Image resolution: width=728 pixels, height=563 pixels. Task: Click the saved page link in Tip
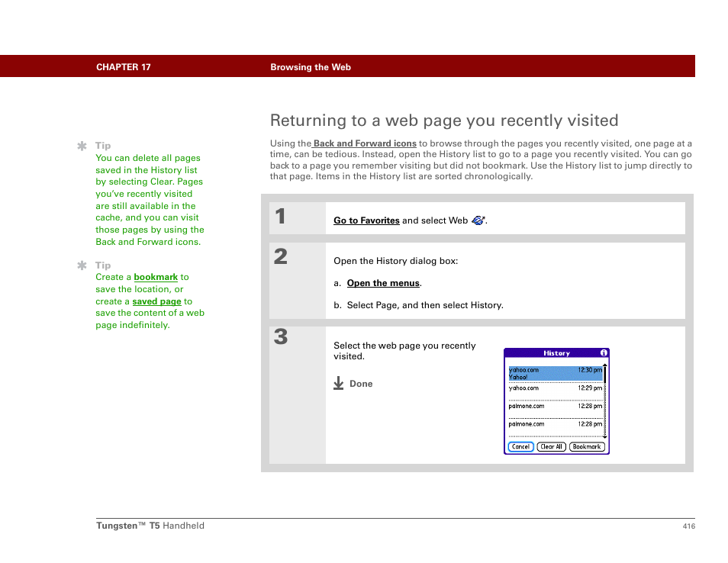point(156,301)
